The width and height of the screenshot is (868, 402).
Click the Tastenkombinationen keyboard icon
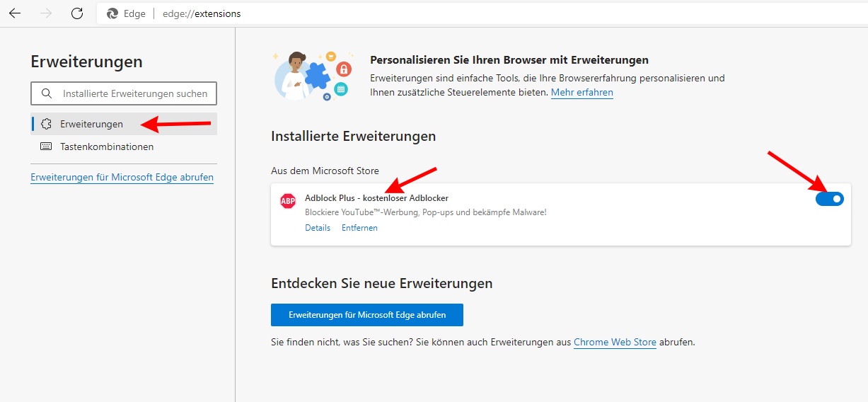coord(47,147)
